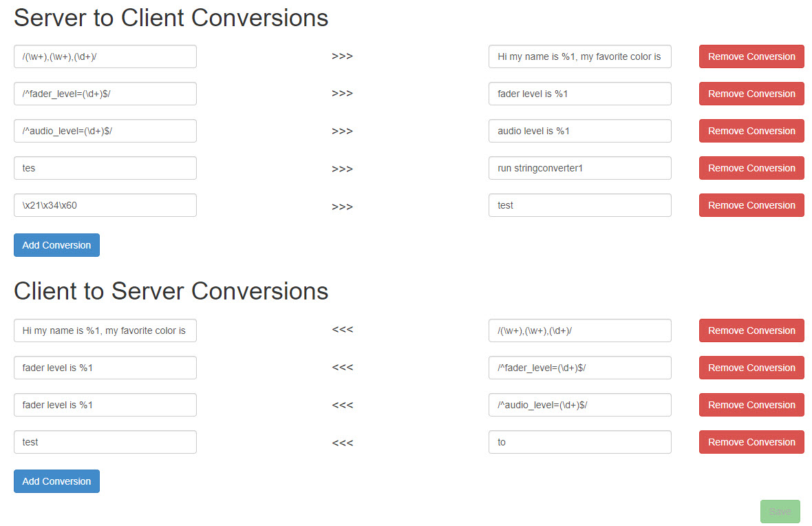Add a new Client to Server conversion

coord(56,481)
